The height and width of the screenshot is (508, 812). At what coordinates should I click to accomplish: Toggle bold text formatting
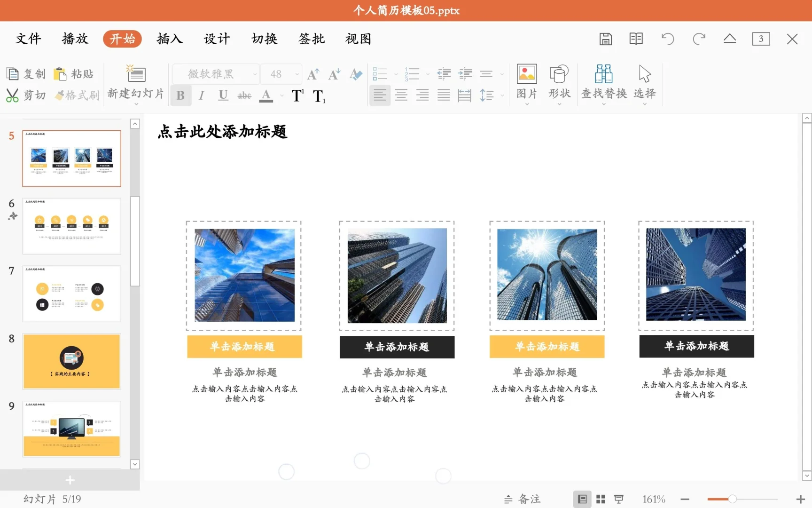(180, 95)
